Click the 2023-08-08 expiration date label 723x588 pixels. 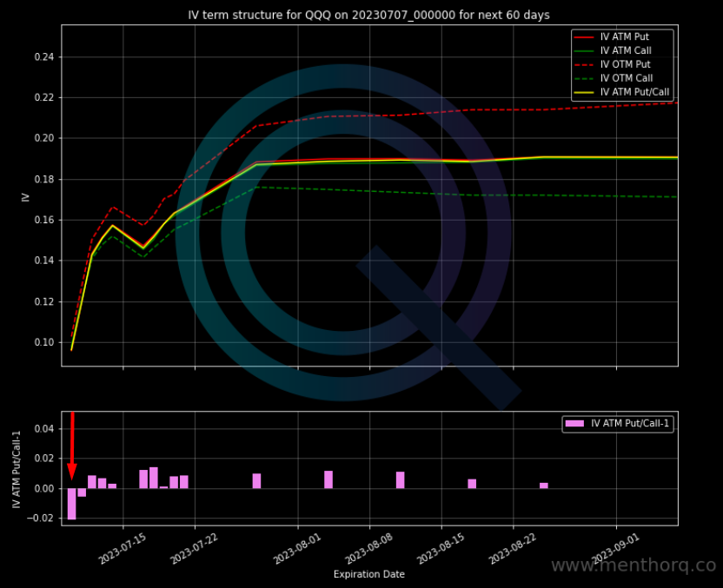tap(368, 548)
